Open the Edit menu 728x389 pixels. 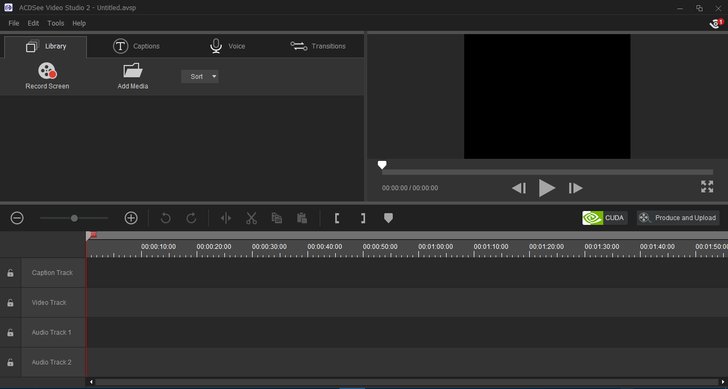[x=33, y=23]
